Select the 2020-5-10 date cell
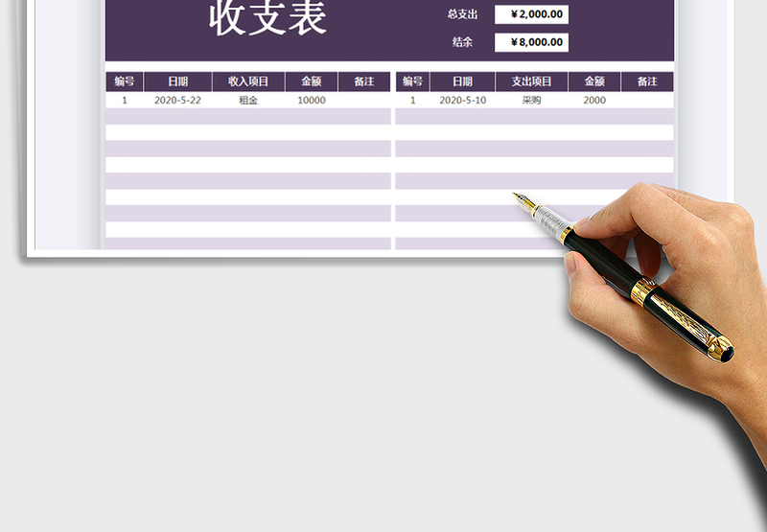 [x=463, y=101]
